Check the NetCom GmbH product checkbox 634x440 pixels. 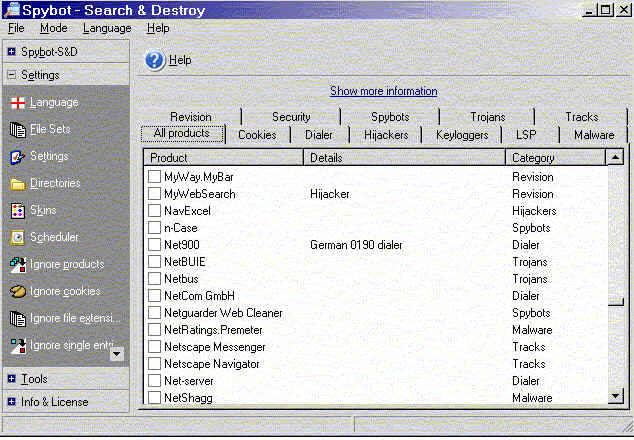point(154,296)
